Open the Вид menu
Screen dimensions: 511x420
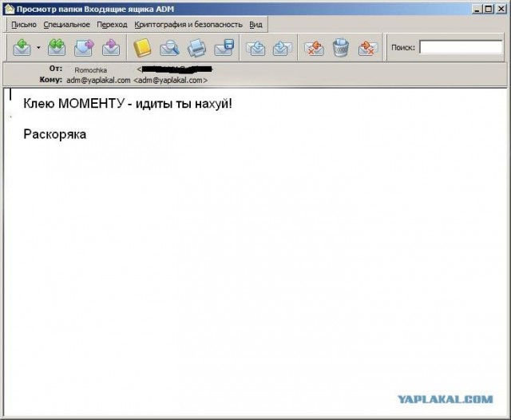[255, 25]
